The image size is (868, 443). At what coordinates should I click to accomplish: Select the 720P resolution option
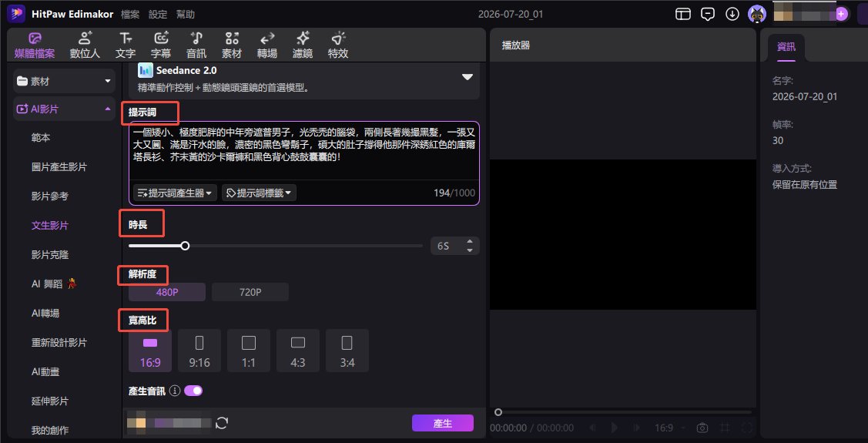pos(250,292)
